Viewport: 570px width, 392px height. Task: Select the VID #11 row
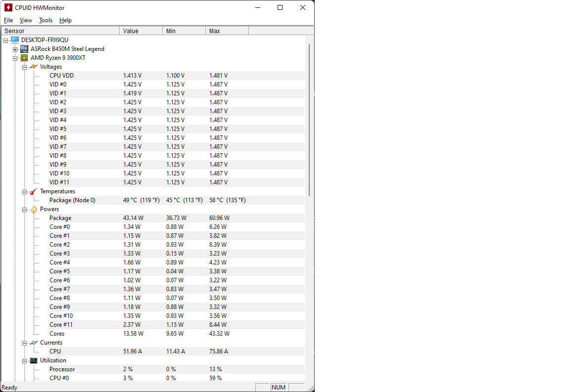coord(176,182)
